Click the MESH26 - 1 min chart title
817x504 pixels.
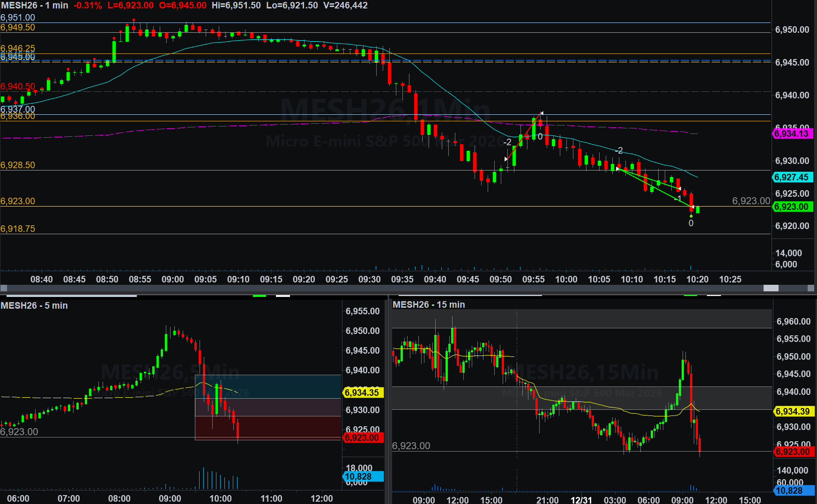(34, 6)
